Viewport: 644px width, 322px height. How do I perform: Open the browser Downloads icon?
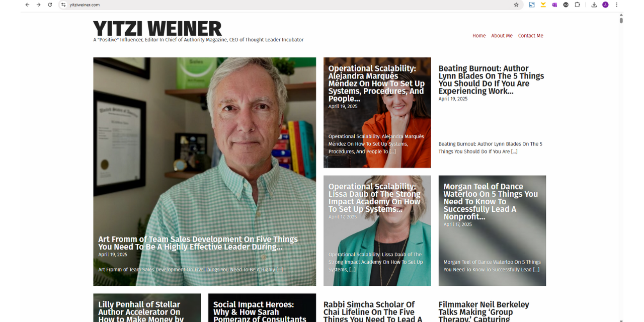594,5
